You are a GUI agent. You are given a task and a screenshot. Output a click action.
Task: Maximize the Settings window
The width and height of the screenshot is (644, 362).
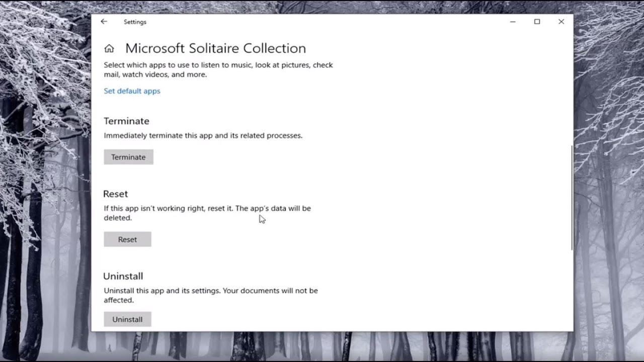[537, 22]
